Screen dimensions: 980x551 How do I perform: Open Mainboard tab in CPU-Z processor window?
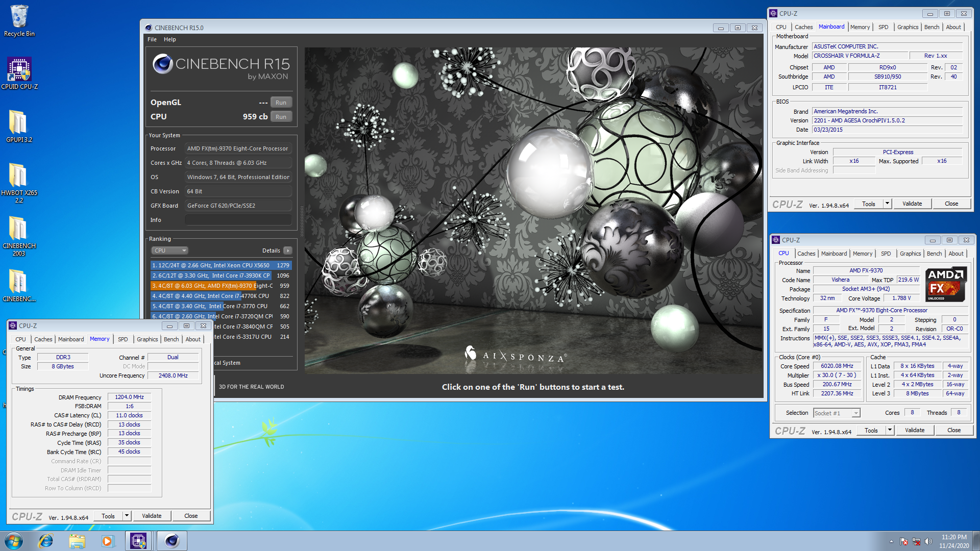tap(834, 254)
